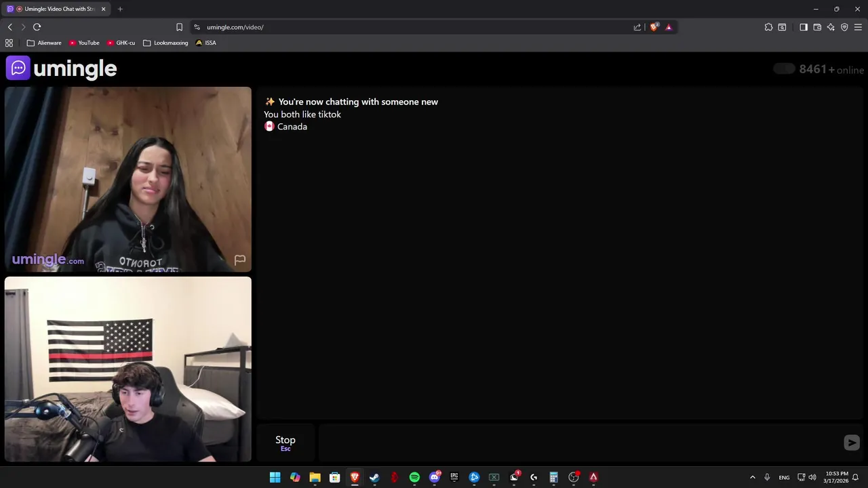Open the stranger's video feed
This screenshot has height=488, width=868.
[x=128, y=180]
